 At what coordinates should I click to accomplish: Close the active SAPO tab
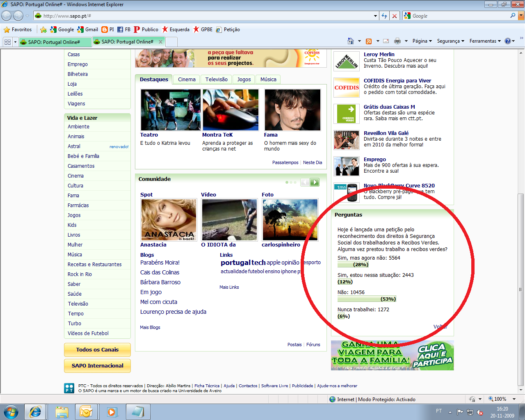click(161, 42)
